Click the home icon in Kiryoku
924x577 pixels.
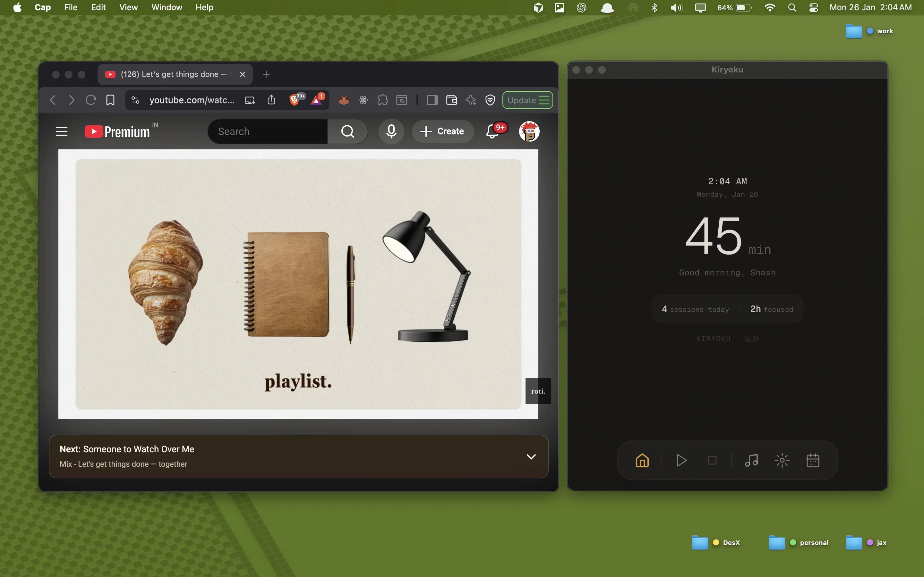(x=642, y=460)
